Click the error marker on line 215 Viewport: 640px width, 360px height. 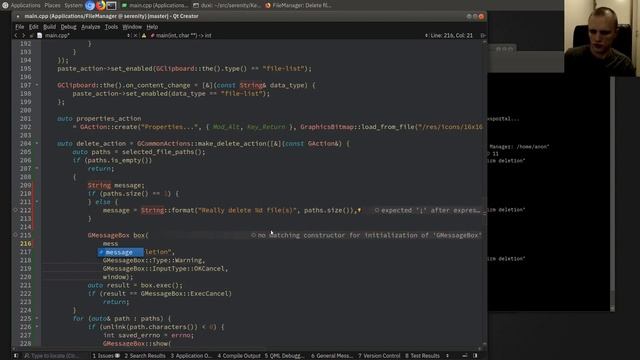pos(16,235)
